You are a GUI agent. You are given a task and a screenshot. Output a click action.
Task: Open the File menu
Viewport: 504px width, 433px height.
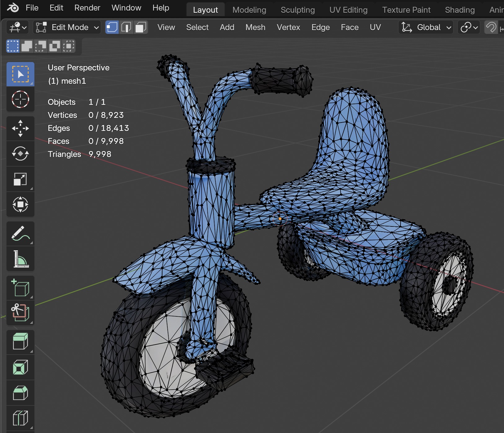32,8
